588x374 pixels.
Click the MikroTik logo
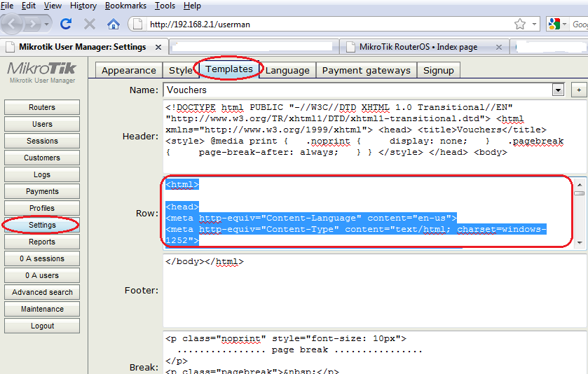pos(42,69)
